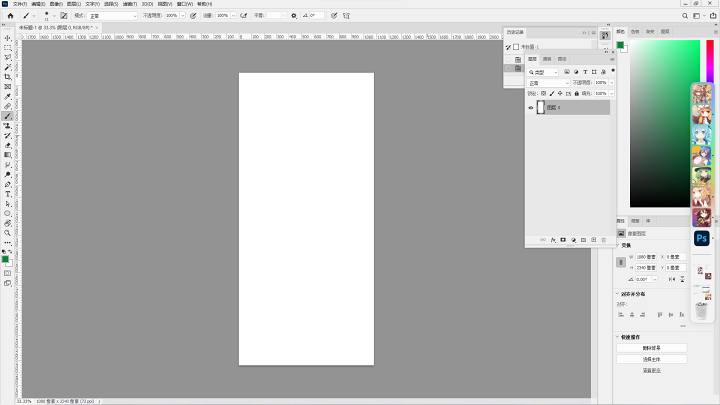Select the Pen tool

click(8, 184)
